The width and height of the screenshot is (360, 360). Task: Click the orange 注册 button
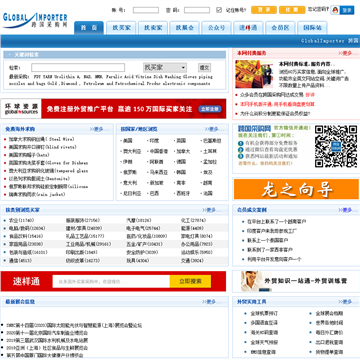pos(292,10)
